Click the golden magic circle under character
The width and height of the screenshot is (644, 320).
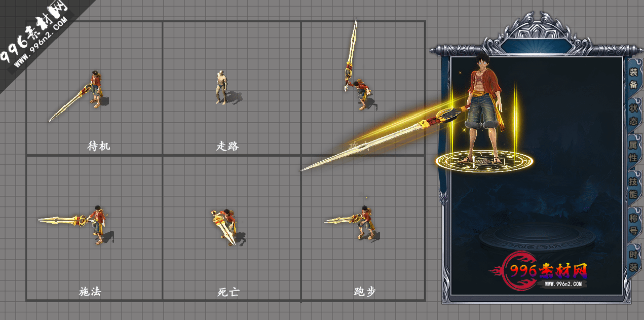tap(484, 161)
